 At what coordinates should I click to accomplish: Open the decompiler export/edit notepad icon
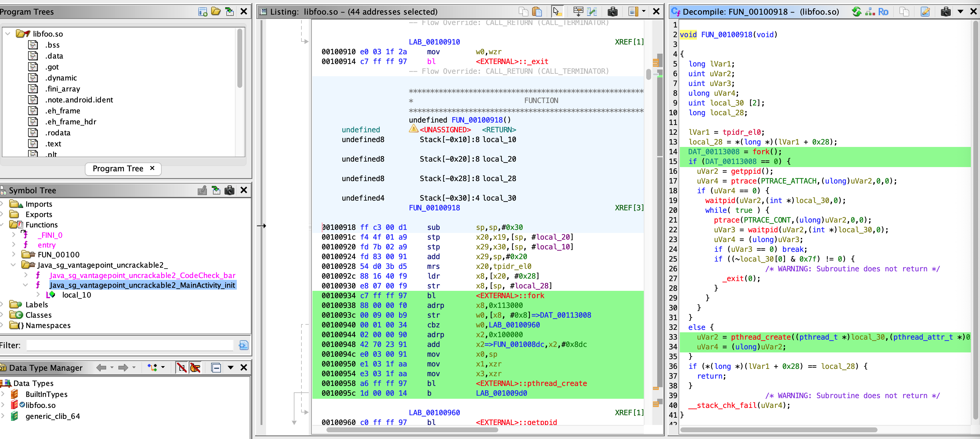(x=925, y=12)
